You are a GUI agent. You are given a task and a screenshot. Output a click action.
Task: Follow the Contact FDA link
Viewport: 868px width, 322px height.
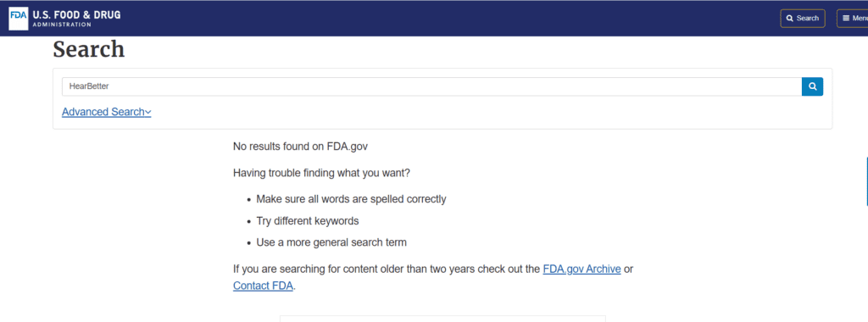point(263,286)
